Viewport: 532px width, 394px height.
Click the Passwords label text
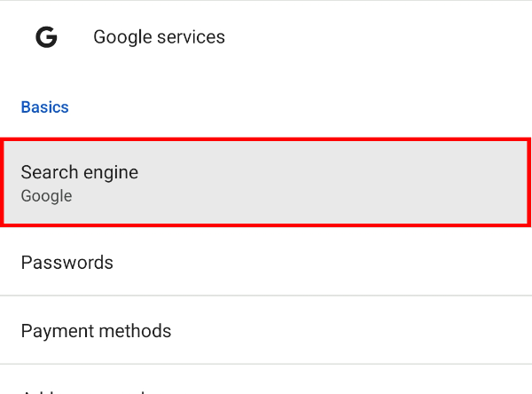(x=67, y=263)
